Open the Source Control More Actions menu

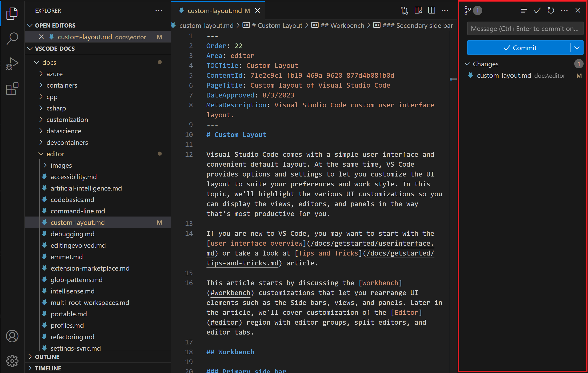coord(564,11)
